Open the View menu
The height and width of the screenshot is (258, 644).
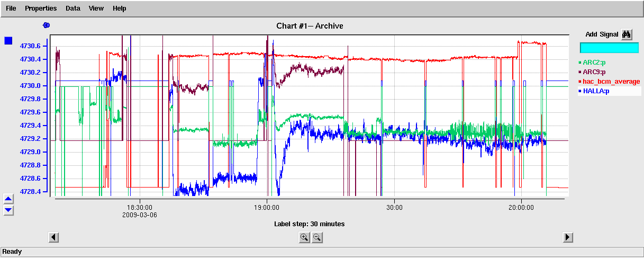click(96, 8)
